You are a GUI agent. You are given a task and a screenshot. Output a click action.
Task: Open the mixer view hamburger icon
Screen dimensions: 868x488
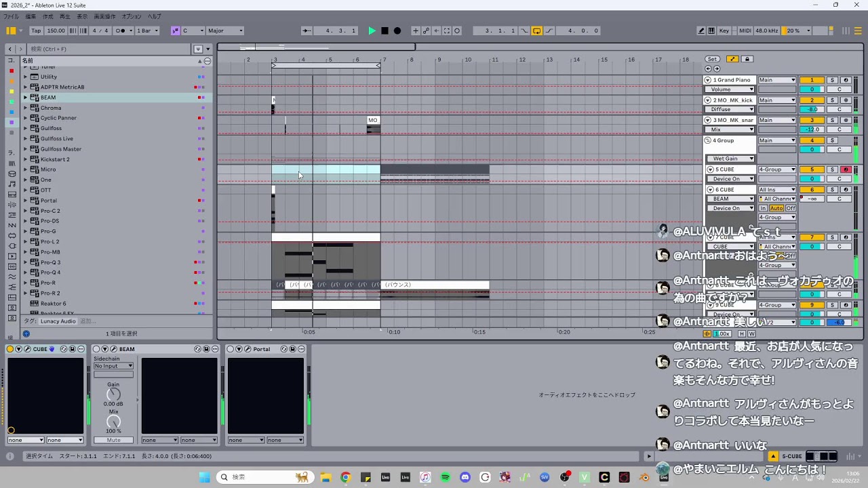859,30
